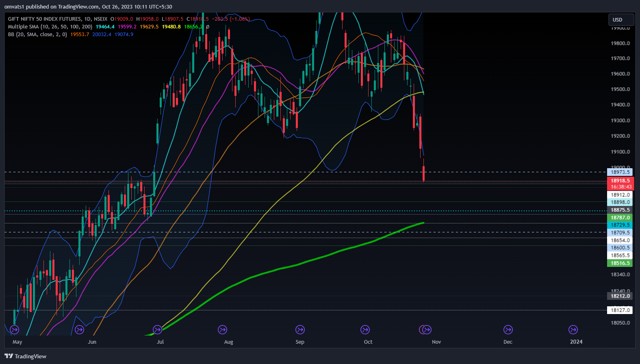Image resolution: width=640 pixels, height=364 pixels.
Task: Click the 18340.0 price axis value
Action: 620,275
